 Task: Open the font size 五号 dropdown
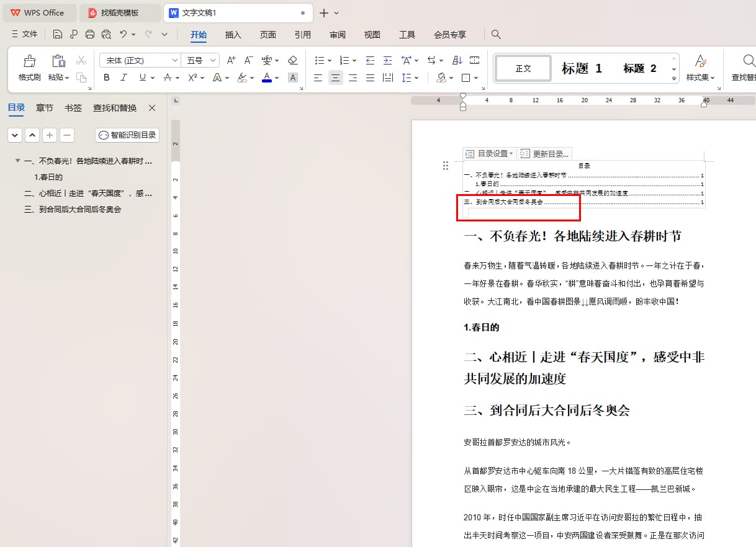tap(213, 60)
